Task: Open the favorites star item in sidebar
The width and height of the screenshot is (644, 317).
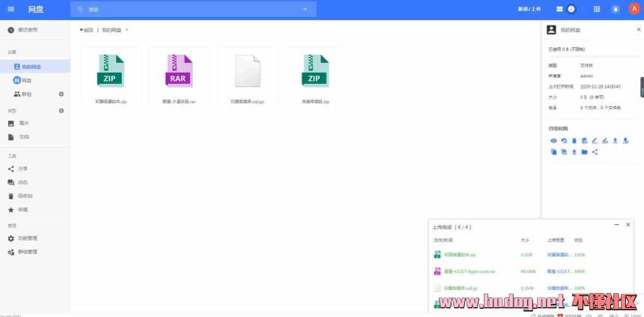Action: pyautogui.click(x=18, y=210)
